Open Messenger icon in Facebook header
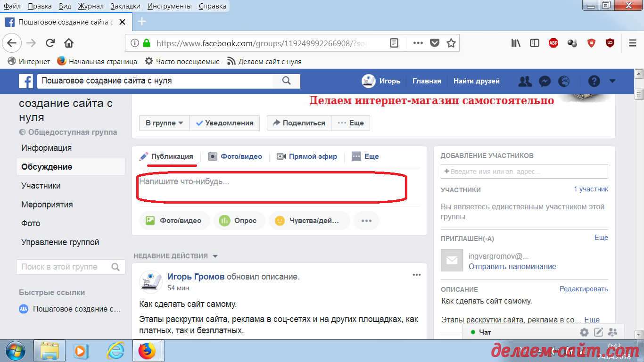Viewport: 644px width, 362px height. tap(544, 81)
